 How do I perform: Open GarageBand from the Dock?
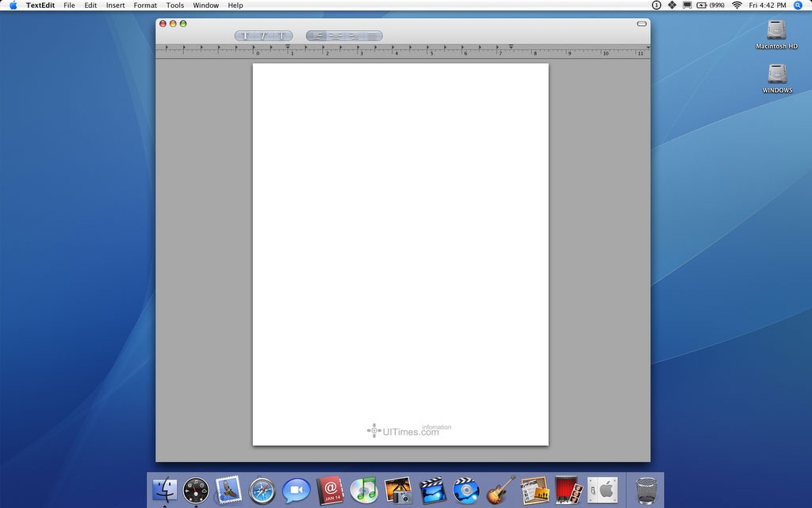500,491
